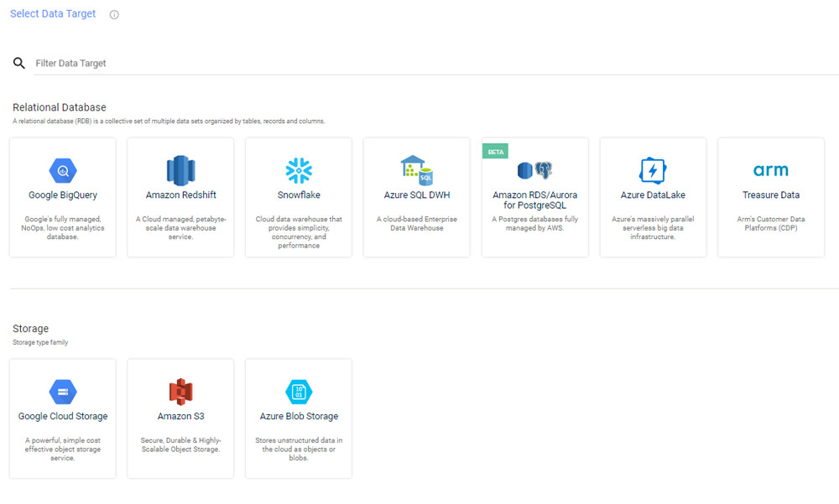Click the arm logo for Treasure Data
The image size is (839, 504).
770,170
